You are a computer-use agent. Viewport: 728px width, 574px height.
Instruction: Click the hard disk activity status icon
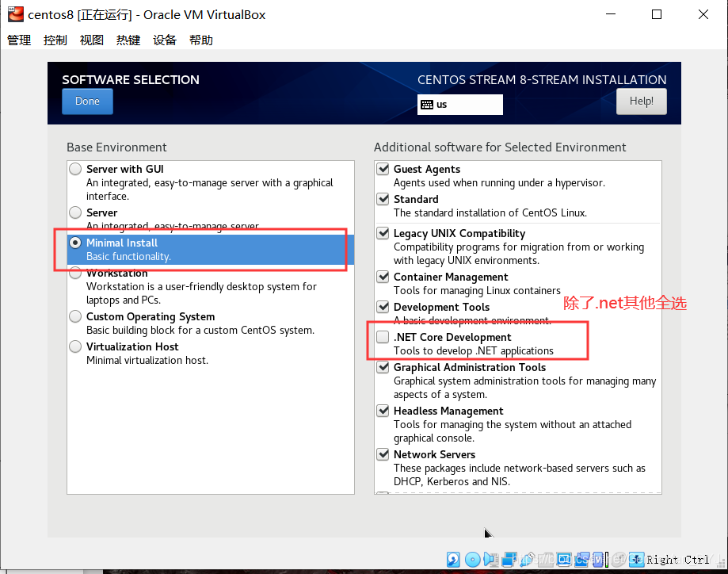click(453, 559)
